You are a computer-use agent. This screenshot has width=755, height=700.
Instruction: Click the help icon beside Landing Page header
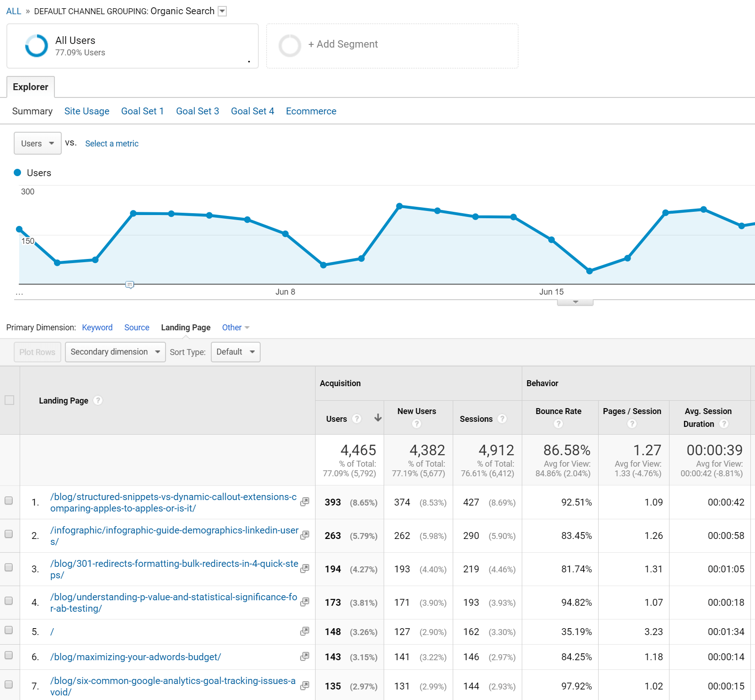pos(98,400)
